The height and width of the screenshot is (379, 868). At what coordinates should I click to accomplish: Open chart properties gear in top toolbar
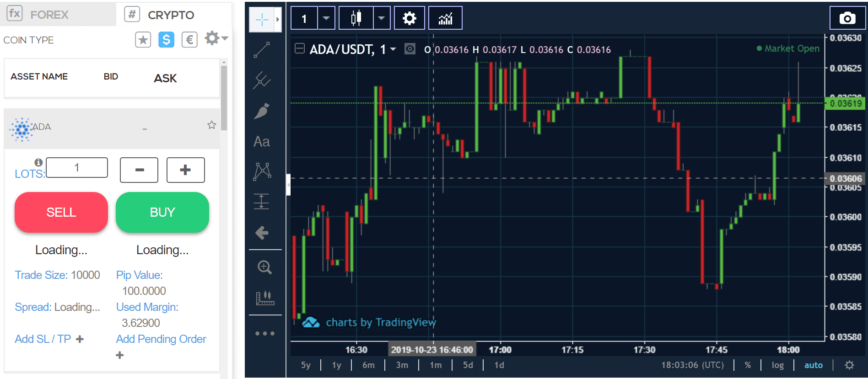click(409, 18)
